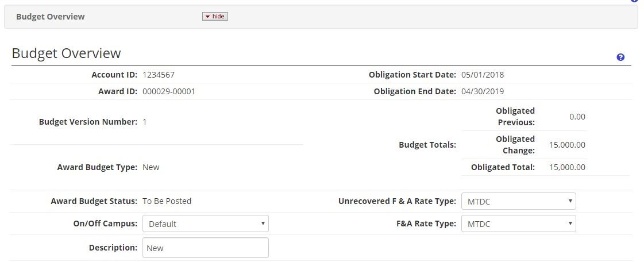Click the Obligated Previous amount 0.00
Viewport: 644px width, 262px height.
(577, 117)
